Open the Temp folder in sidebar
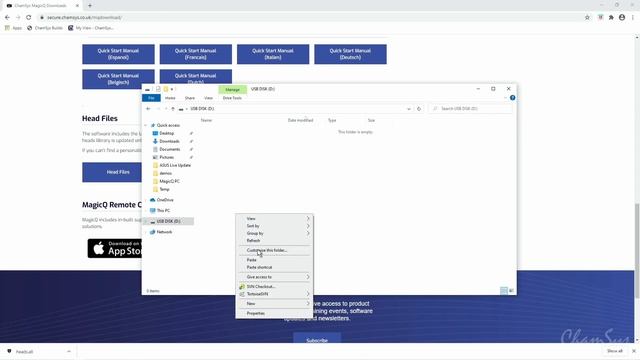The width and height of the screenshot is (640, 360). (x=164, y=189)
